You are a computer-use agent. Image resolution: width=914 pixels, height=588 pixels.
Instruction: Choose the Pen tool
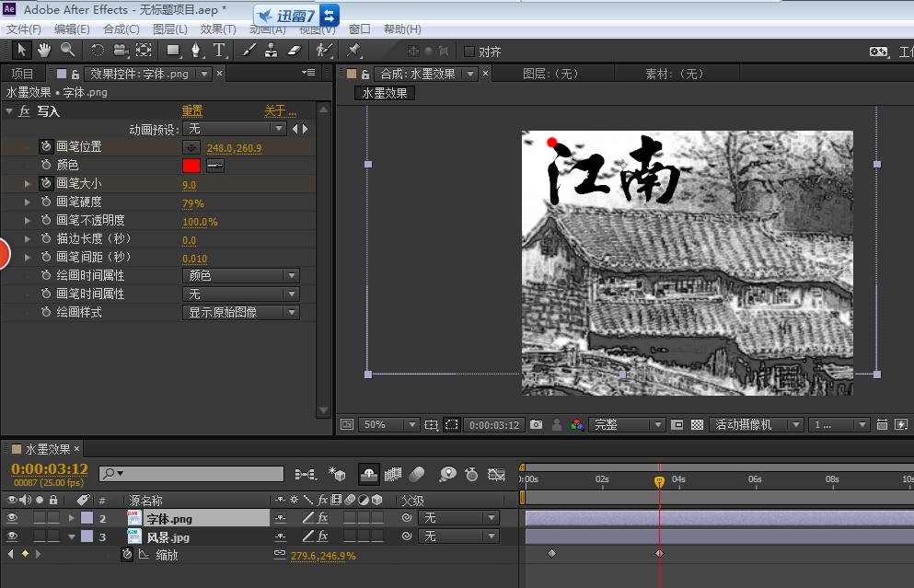coord(196,50)
